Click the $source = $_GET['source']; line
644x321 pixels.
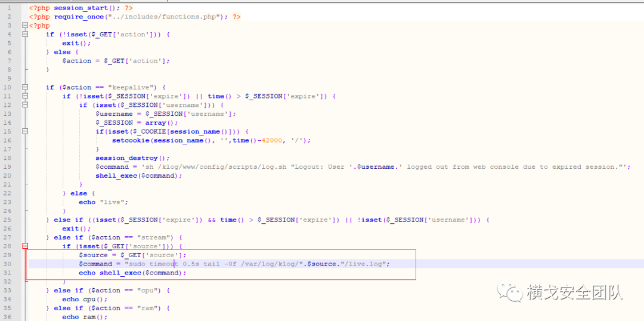132,255
